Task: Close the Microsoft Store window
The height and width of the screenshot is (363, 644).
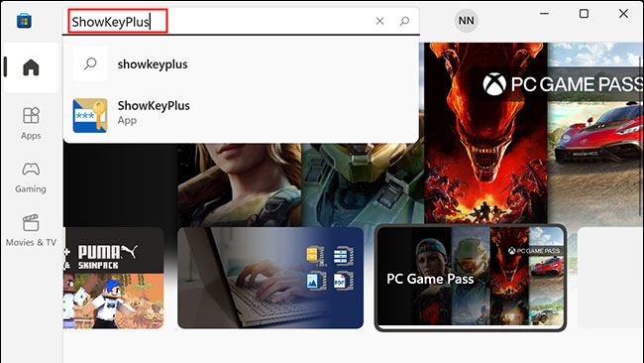Action: coord(623,14)
